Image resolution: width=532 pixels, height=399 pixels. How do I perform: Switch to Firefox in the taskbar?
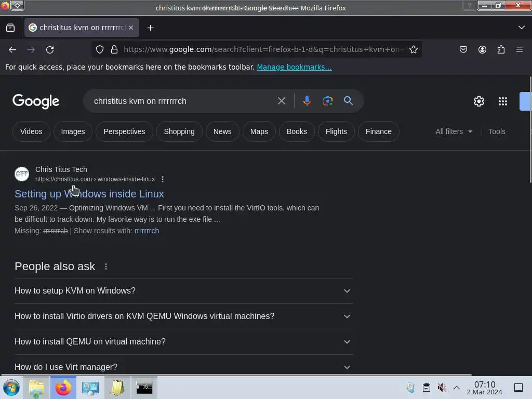pyautogui.click(x=63, y=388)
